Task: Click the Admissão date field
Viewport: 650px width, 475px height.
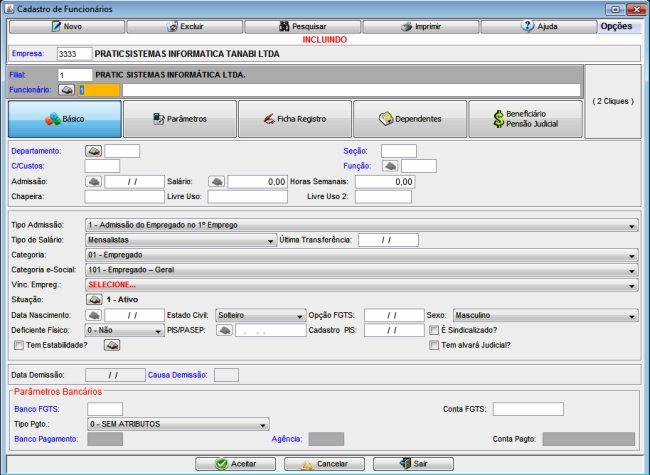Action: [x=134, y=182]
